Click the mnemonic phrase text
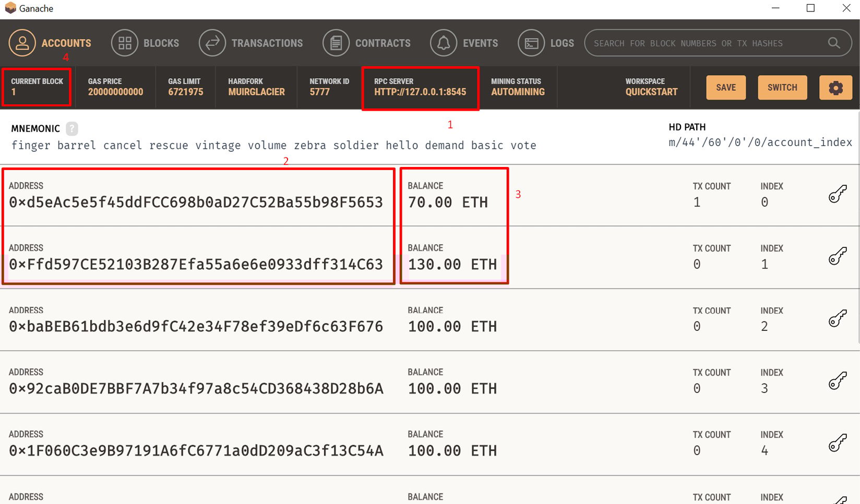 pyautogui.click(x=274, y=146)
